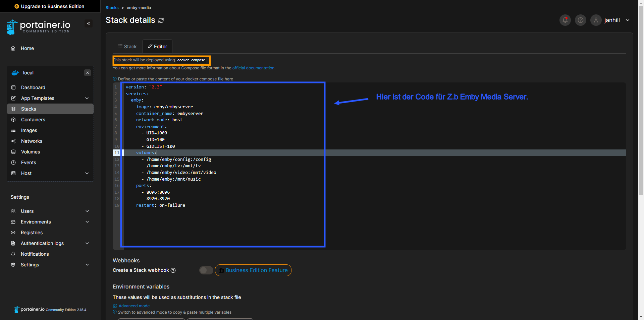Expand the Host submenu chevron
This screenshot has height=320, width=644.
[87, 173]
